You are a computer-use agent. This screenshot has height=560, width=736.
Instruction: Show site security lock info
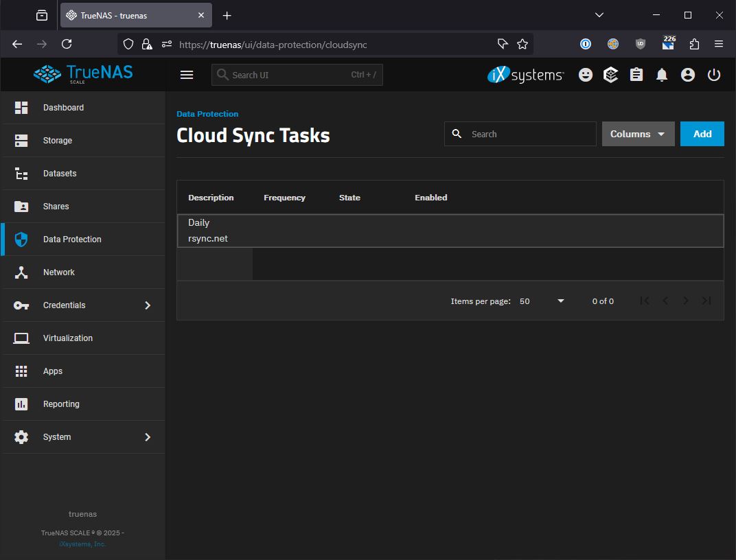click(x=147, y=44)
